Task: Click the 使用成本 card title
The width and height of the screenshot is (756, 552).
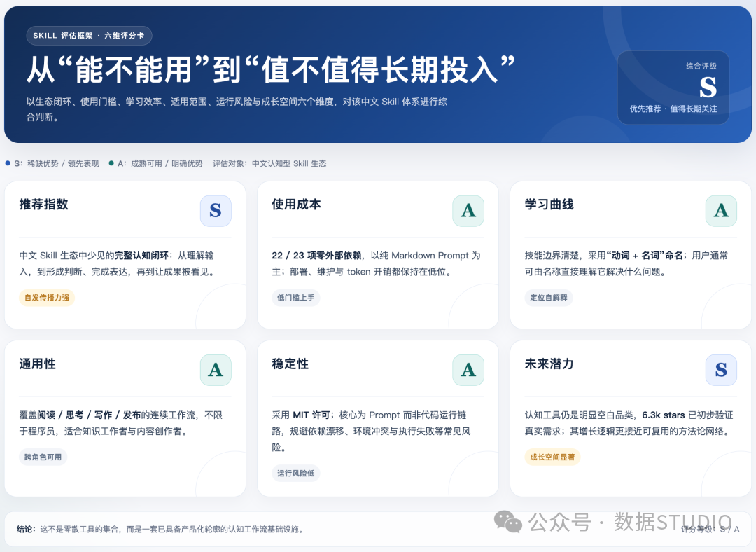Action: pyautogui.click(x=296, y=205)
